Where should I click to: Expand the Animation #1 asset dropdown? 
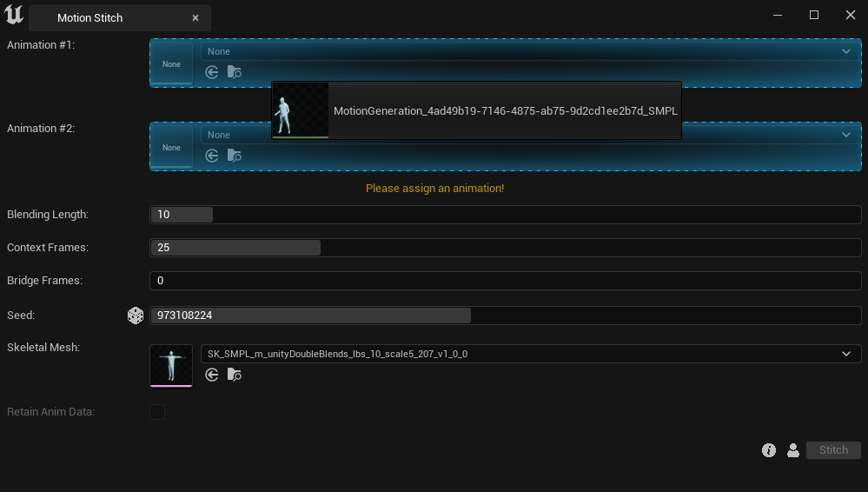[845, 51]
